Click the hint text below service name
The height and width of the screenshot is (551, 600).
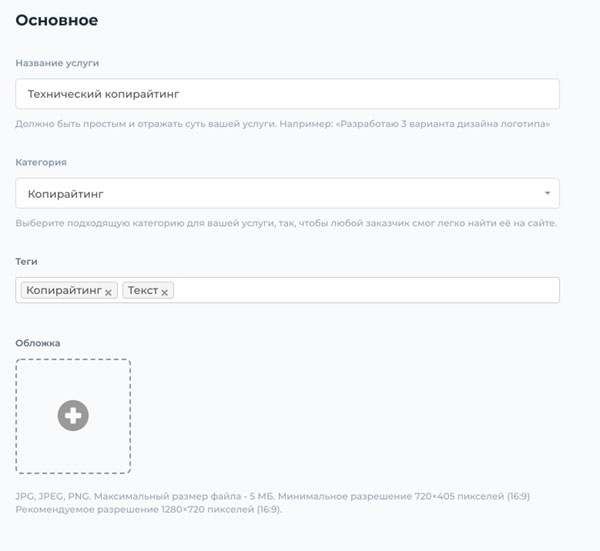[x=282, y=124]
